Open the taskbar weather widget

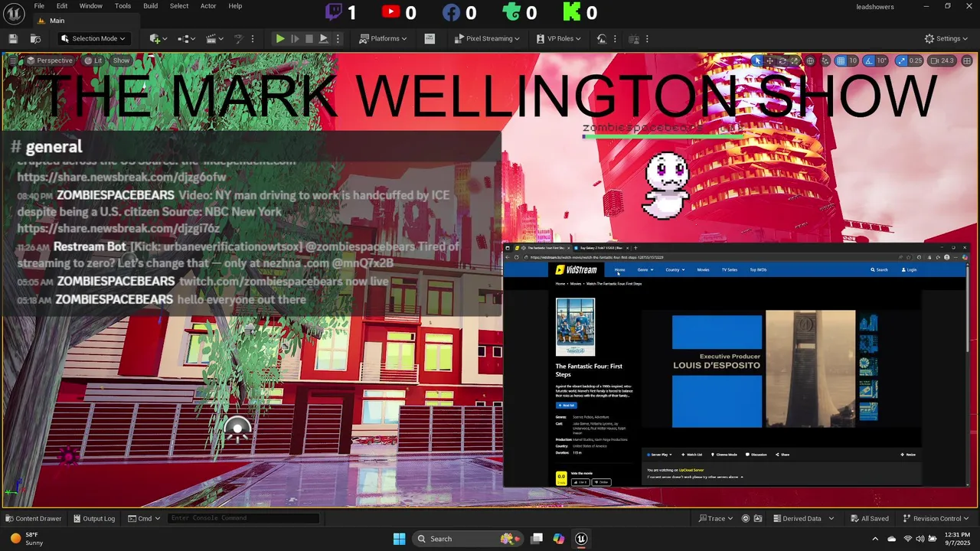pyautogui.click(x=26, y=539)
